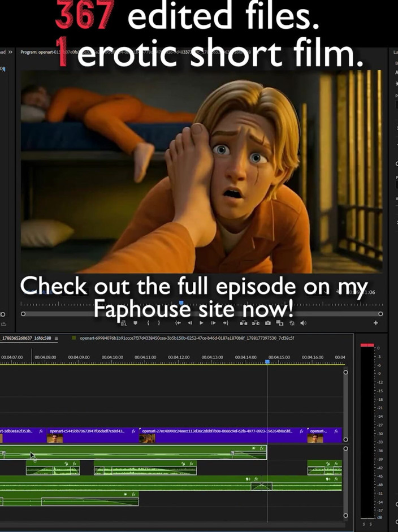Click the fx badge on the openart-27ec48990 clip
This screenshot has height=532, width=398.
click(x=301, y=431)
